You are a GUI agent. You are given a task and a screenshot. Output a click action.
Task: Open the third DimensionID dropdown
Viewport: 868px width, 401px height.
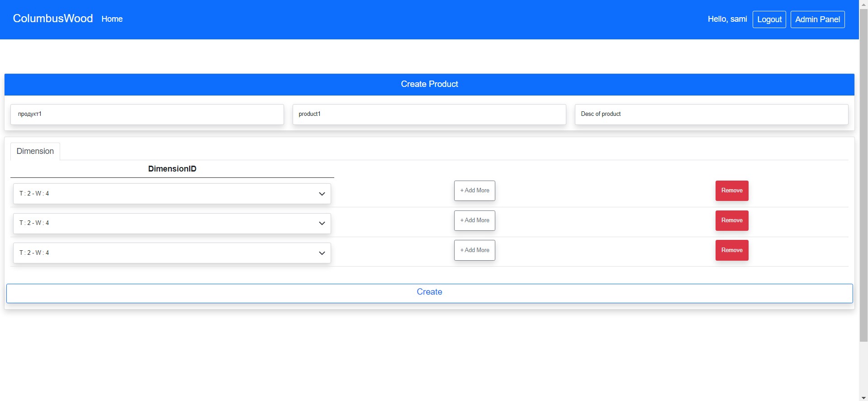click(x=172, y=253)
